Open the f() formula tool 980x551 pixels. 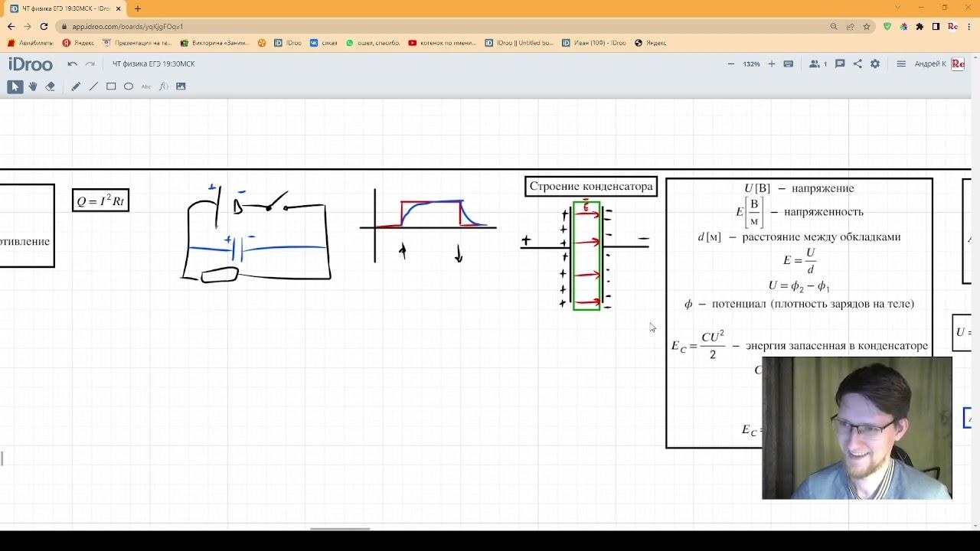[x=163, y=86]
